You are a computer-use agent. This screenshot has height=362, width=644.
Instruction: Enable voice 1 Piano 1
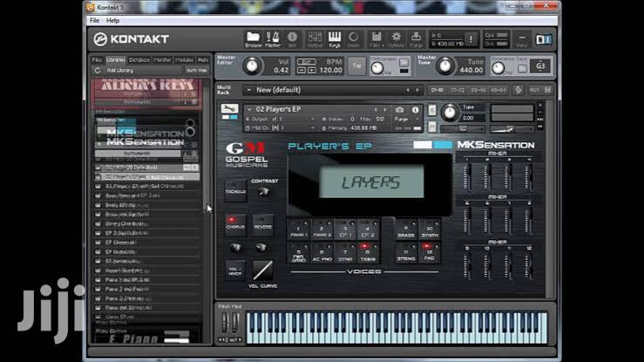click(299, 229)
